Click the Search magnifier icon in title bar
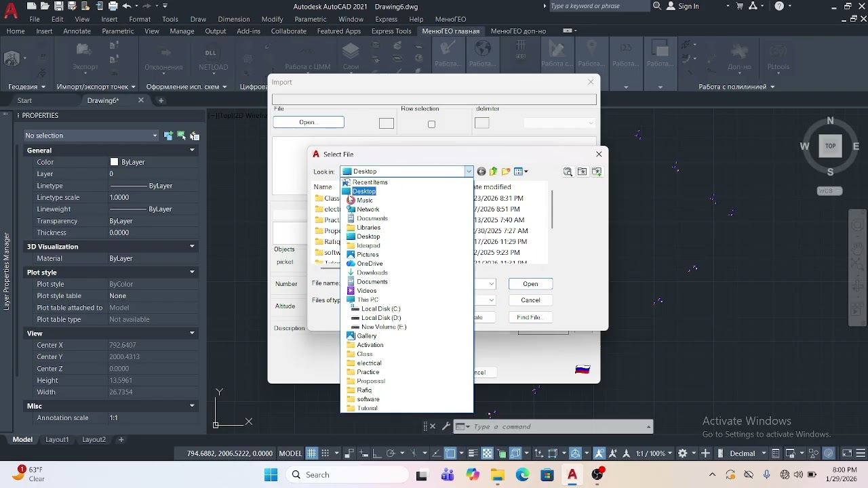The image size is (868, 488). point(656,6)
